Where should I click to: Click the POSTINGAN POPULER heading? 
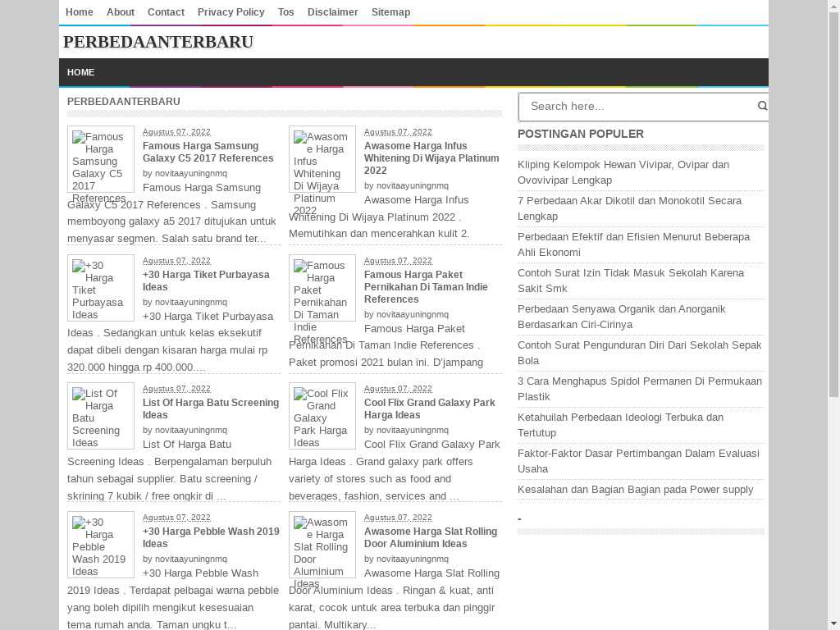coord(581,134)
